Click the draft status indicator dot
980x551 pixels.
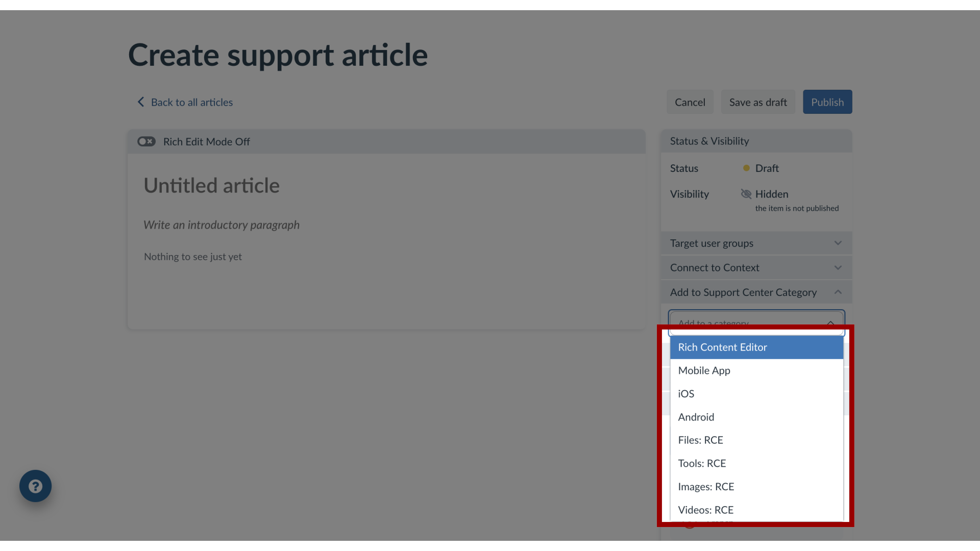click(745, 168)
